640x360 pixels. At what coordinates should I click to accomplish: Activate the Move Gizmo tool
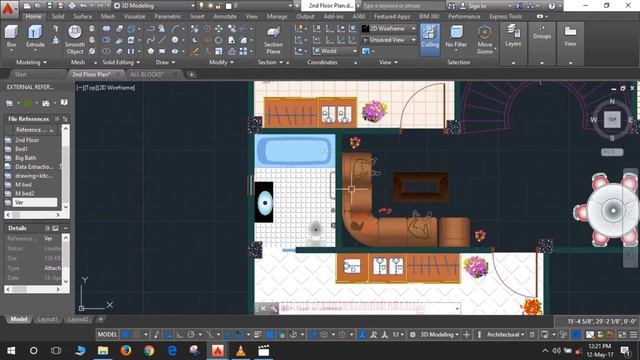pos(484,40)
